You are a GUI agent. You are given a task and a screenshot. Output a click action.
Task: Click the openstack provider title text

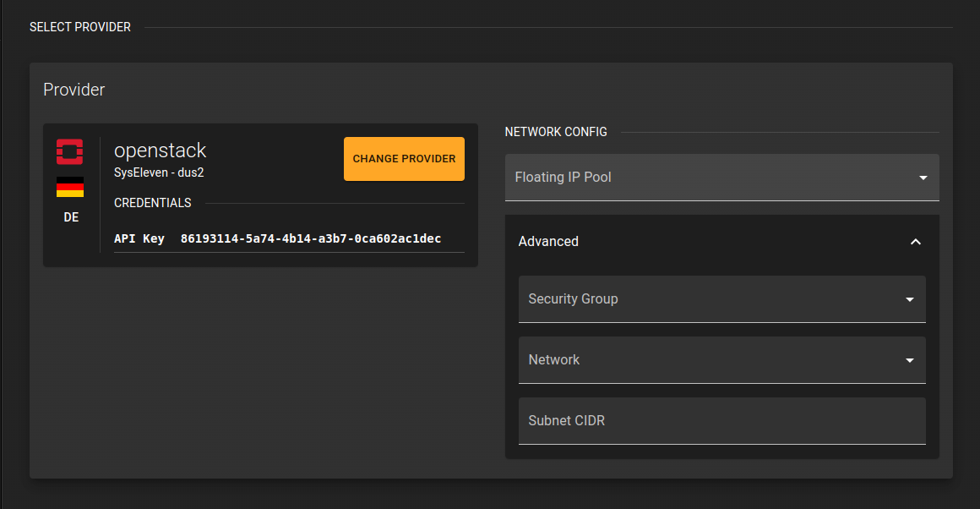point(160,150)
